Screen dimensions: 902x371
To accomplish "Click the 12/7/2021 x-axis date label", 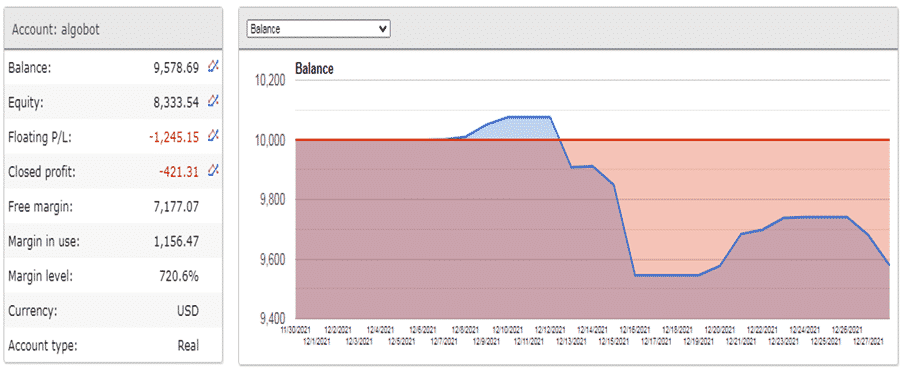I will coord(444,342).
